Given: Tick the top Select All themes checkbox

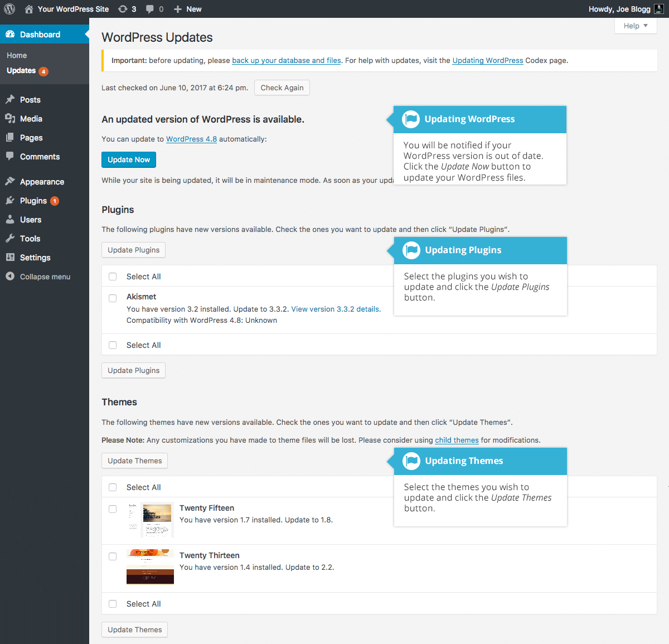Looking at the screenshot, I should click(113, 487).
